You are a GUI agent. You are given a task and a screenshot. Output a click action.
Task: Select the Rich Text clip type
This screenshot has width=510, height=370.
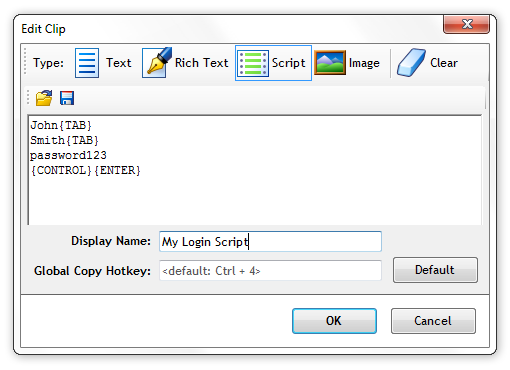point(185,63)
